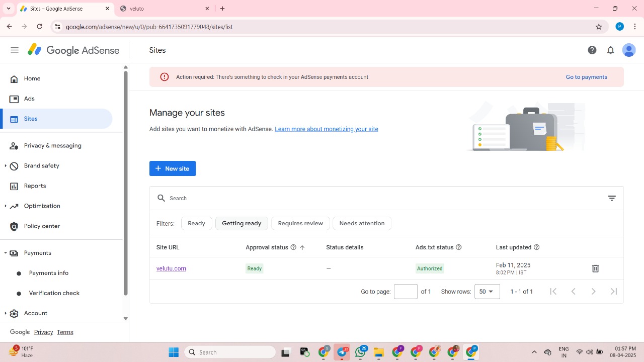Image resolution: width=644 pixels, height=362 pixels.
Task: Open the Google account avatar
Action: click(x=629, y=50)
